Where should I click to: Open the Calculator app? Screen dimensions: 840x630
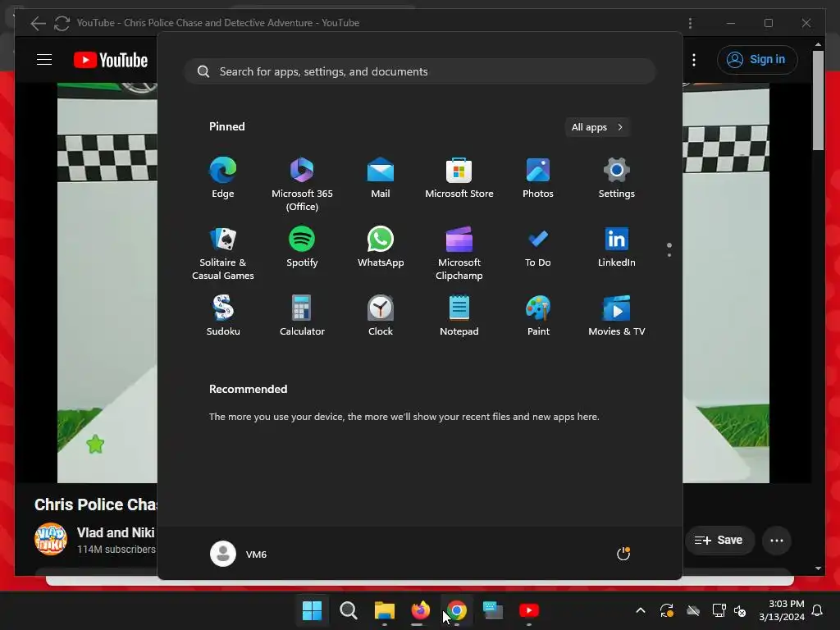(302, 316)
